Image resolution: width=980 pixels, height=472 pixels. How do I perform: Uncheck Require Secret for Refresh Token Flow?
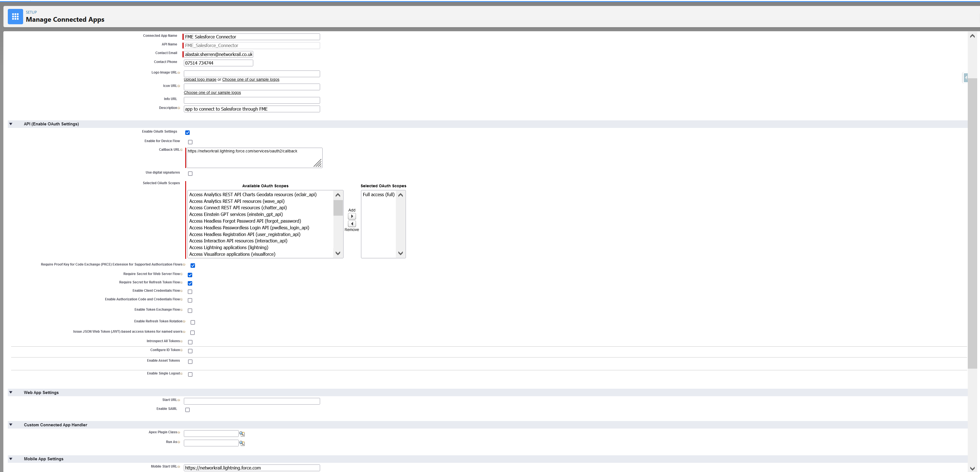(x=190, y=283)
